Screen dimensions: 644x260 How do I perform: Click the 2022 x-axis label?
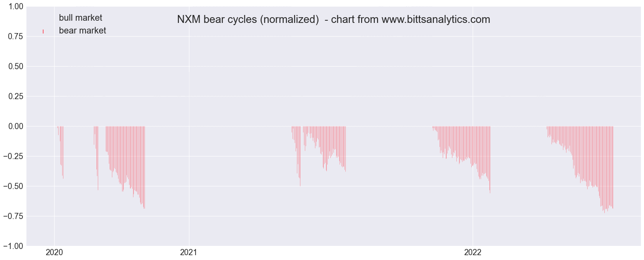click(473, 253)
